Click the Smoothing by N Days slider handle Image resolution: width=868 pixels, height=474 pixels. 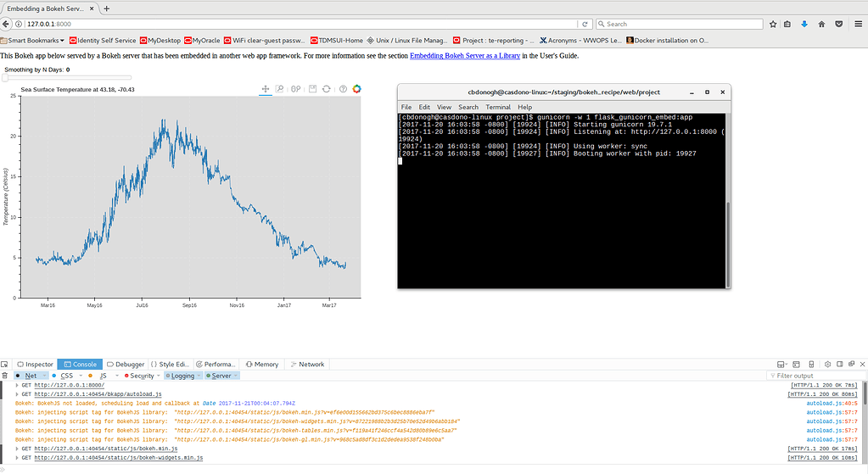5,78
